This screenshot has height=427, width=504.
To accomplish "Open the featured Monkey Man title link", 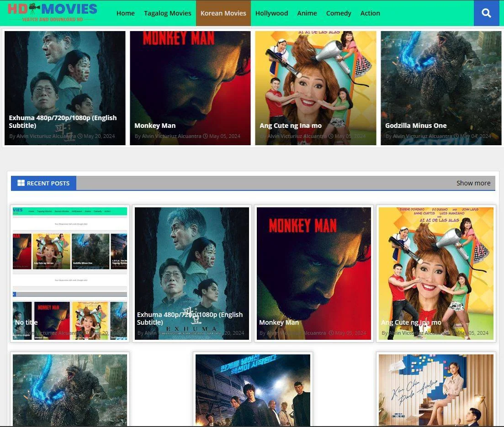I will point(155,126).
